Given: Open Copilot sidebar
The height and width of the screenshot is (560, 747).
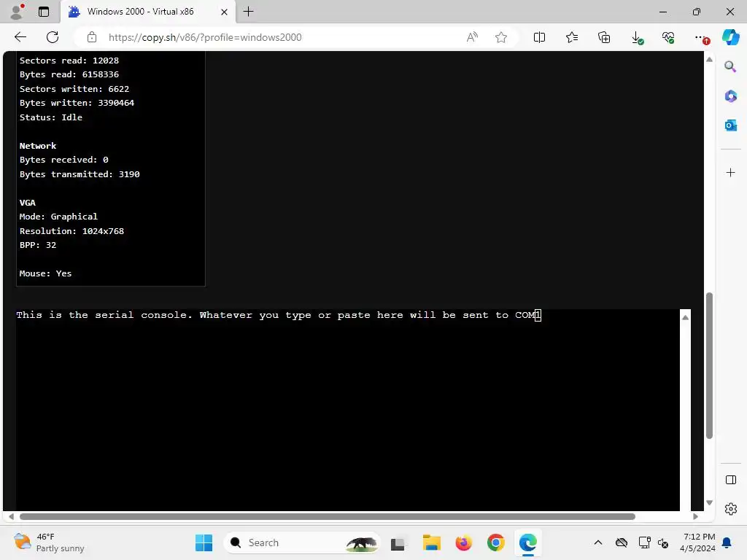Looking at the screenshot, I should coord(731,36).
